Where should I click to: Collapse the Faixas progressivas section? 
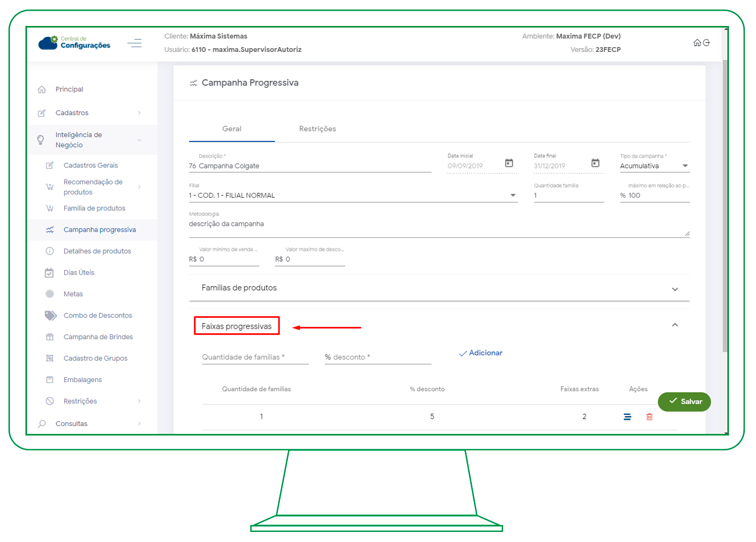pyautogui.click(x=675, y=325)
